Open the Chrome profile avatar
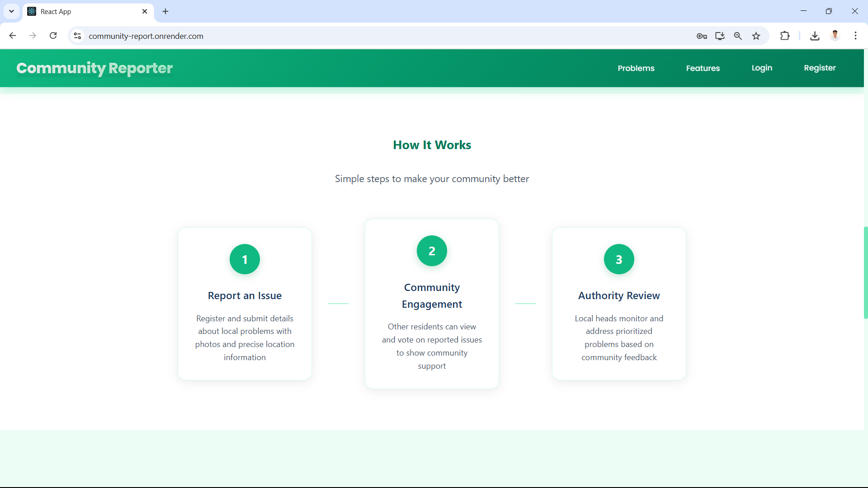 (x=835, y=36)
